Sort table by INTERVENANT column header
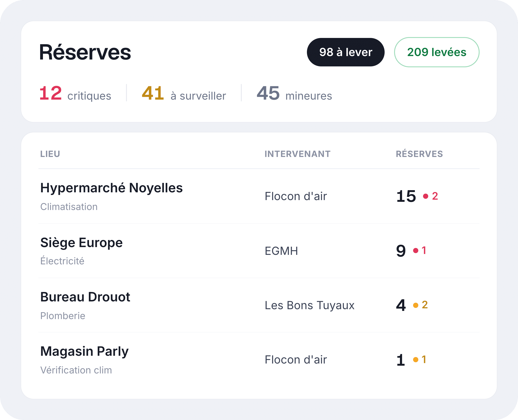Image resolution: width=518 pixels, height=420 pixels. 297,154
